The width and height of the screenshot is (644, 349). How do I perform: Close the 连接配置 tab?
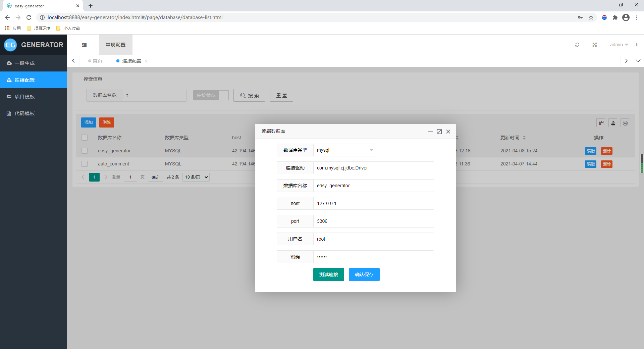point(146,61)
